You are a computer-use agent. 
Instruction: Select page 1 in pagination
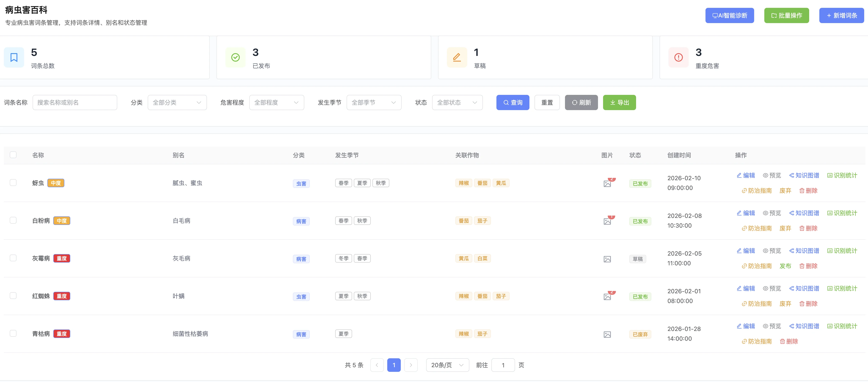(394, 365)
